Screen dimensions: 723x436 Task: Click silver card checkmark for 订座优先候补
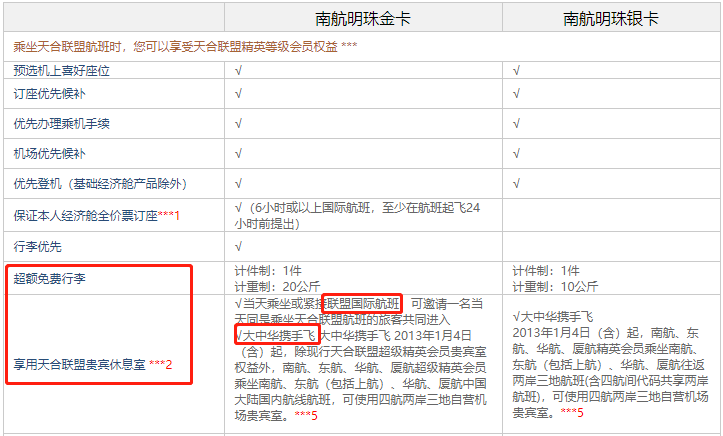(516, 94)
